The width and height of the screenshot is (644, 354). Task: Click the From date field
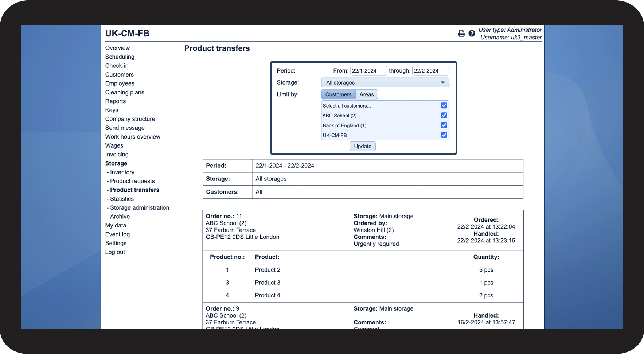click(x=368, y=71)
